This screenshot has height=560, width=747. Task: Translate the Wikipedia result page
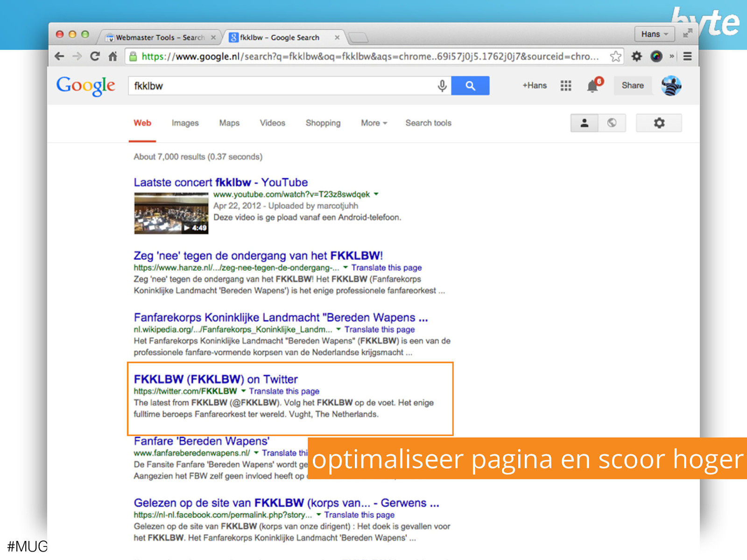[380, 329]
